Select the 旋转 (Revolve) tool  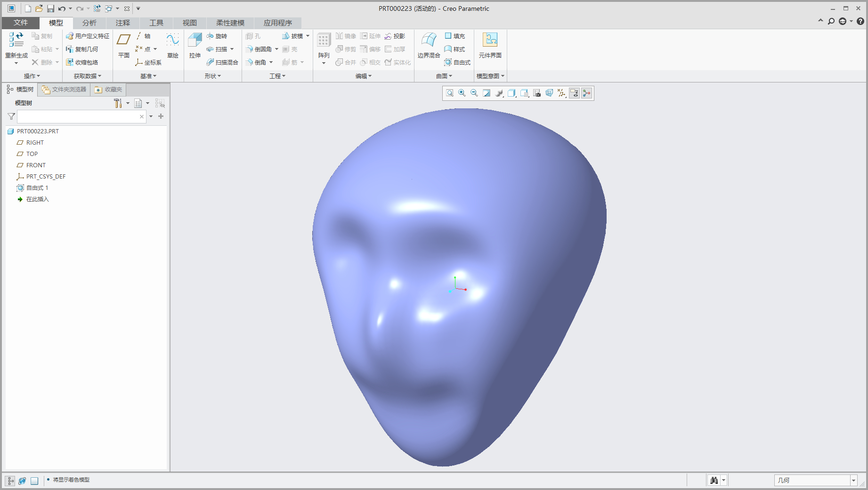pos(217,36)
